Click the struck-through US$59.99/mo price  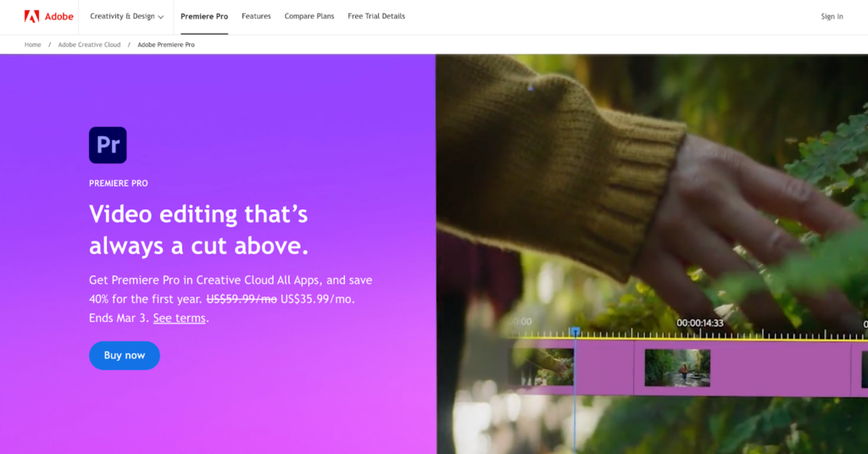pyautogui.click(x=242, y=299)
